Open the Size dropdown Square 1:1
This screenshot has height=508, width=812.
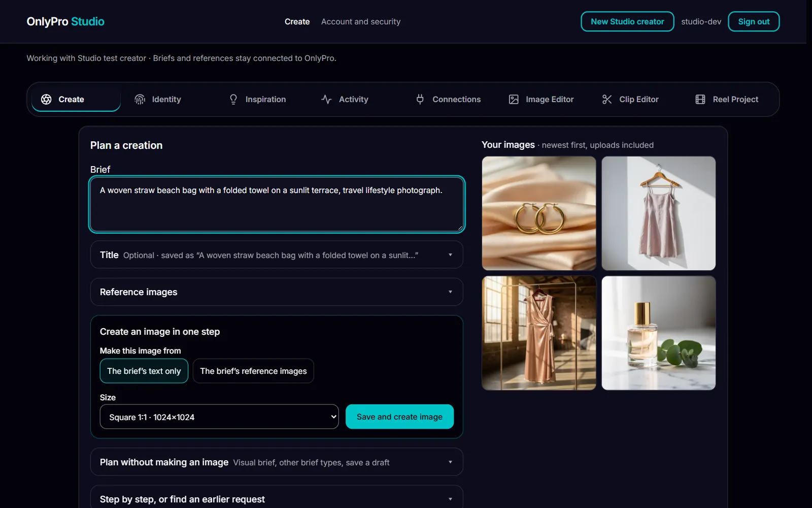[219, 417]
